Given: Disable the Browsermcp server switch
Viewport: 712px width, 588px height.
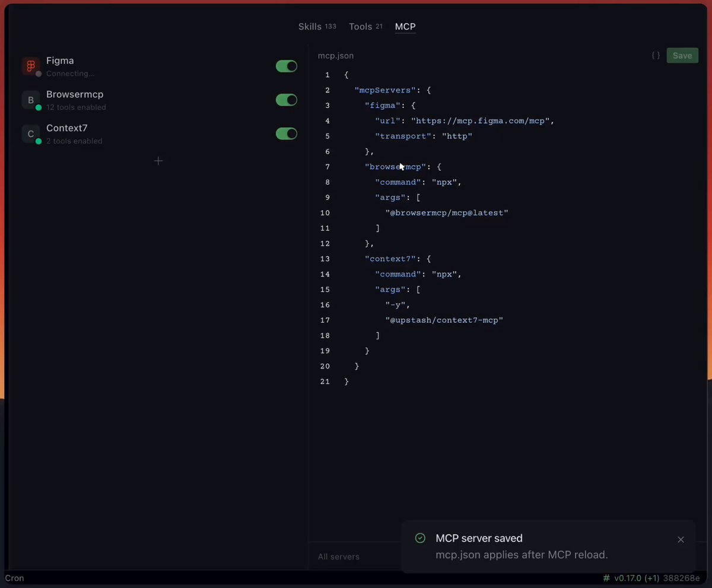Looking at the screenshot, I should tap(287, 100).
